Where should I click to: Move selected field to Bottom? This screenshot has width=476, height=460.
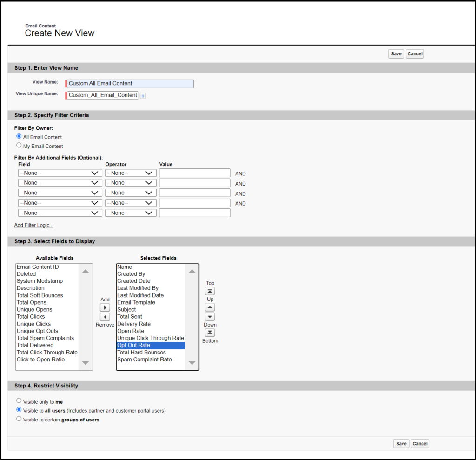(210, 333)
